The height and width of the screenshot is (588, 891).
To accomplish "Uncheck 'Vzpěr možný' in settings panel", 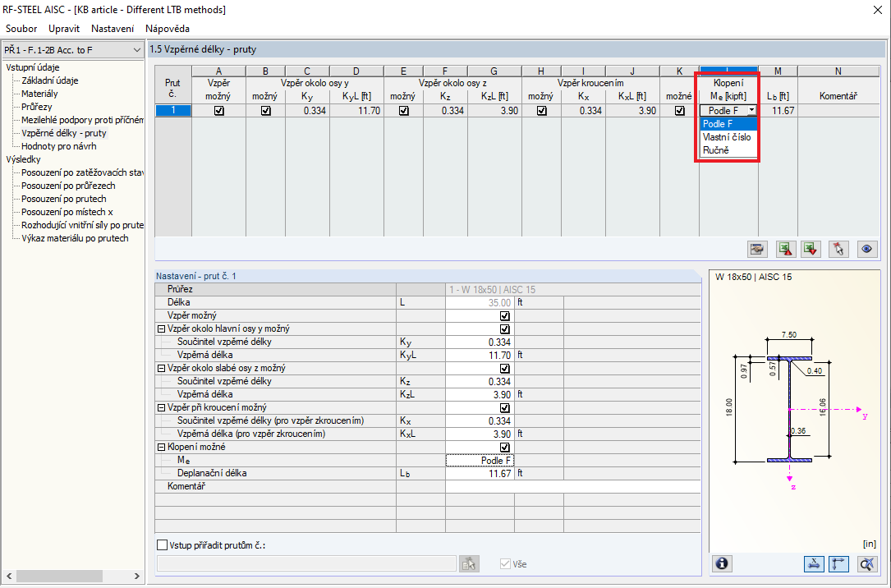I will click(504, 316).
